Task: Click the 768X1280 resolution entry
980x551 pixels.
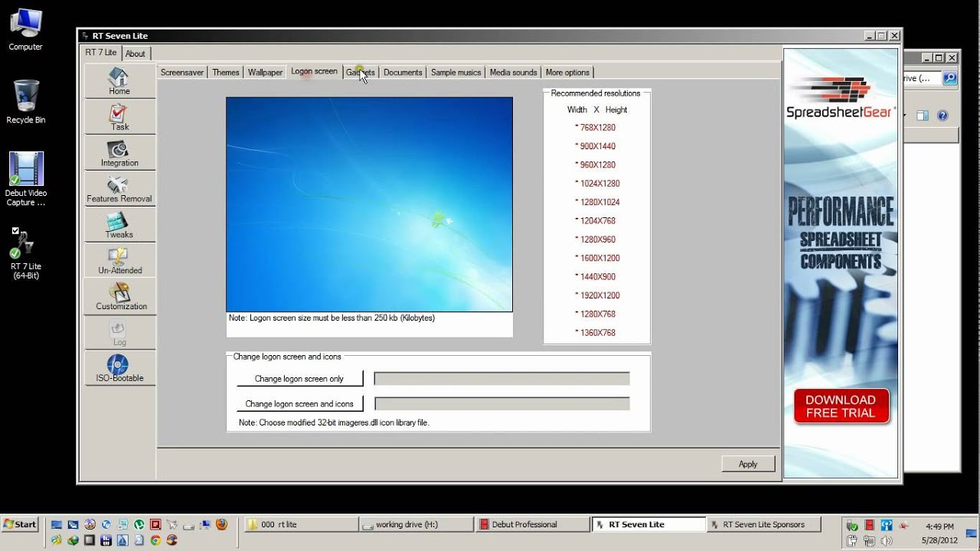Action: (x=596, y=128)
